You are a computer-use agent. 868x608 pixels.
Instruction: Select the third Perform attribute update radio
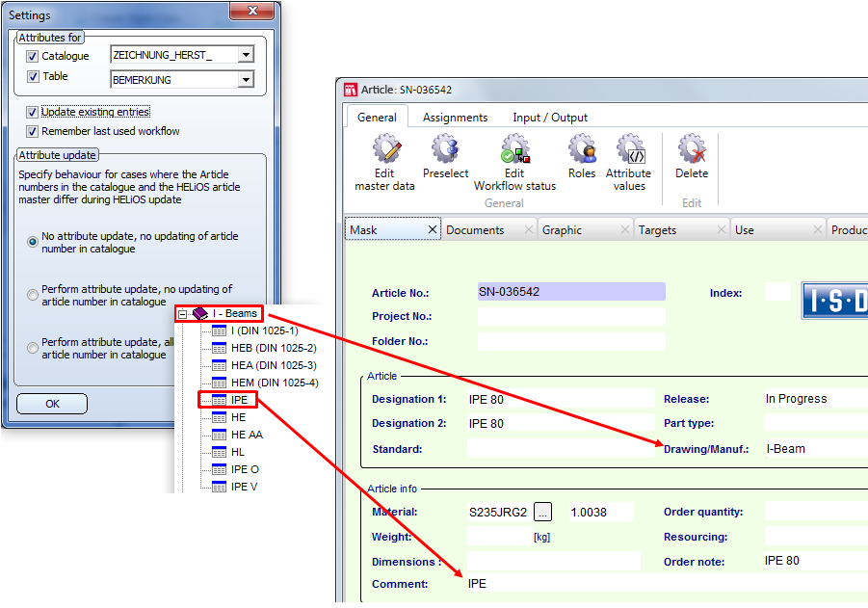33,348
